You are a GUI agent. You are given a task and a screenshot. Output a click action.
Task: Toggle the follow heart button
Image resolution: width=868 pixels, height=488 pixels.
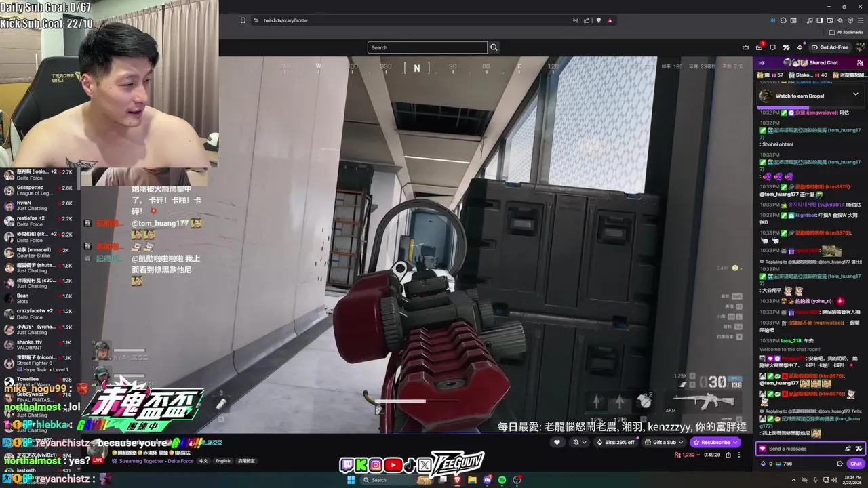click(x=557, y=443)
